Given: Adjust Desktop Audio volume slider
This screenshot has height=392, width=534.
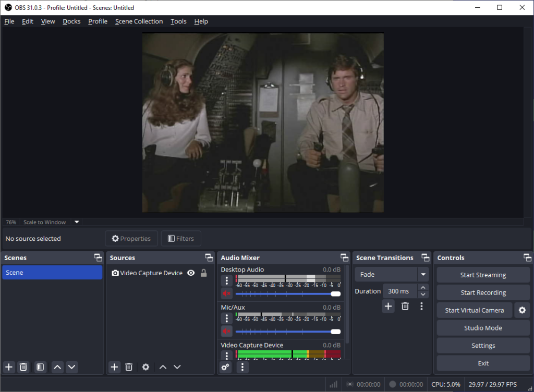Looking at the screenshot, I should [288, 293].
